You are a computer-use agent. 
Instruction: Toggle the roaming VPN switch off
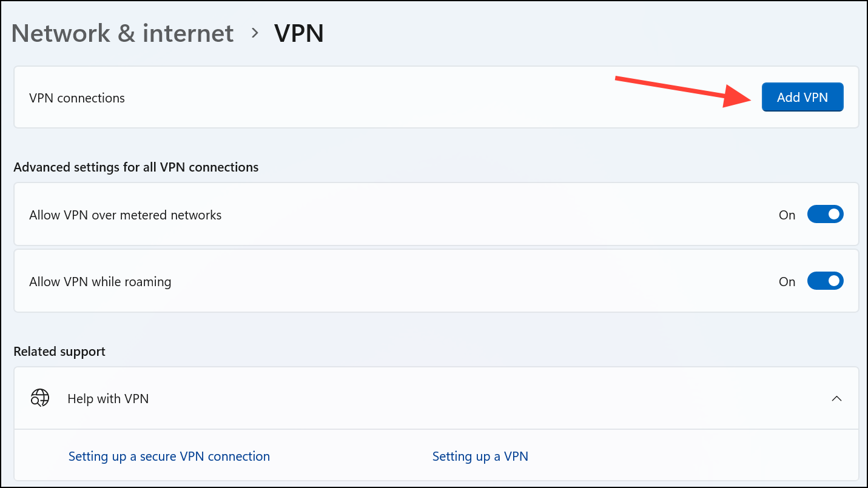826,281
